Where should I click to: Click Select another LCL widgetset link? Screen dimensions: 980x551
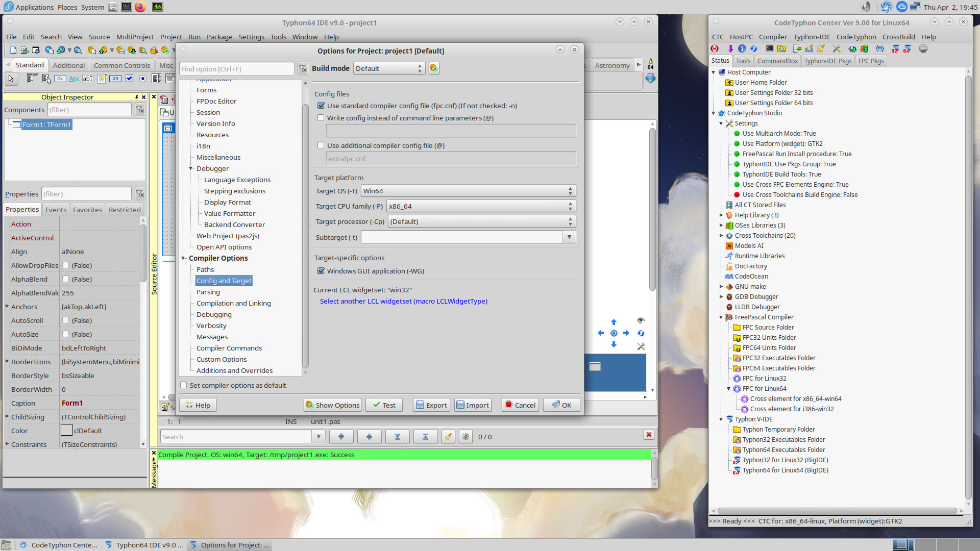pos(403,301)
